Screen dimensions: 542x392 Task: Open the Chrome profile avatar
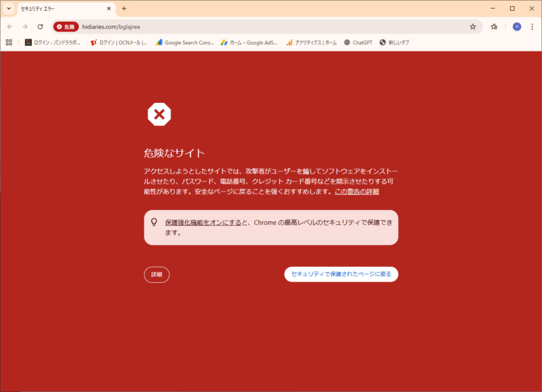click(x=516, y=26)
